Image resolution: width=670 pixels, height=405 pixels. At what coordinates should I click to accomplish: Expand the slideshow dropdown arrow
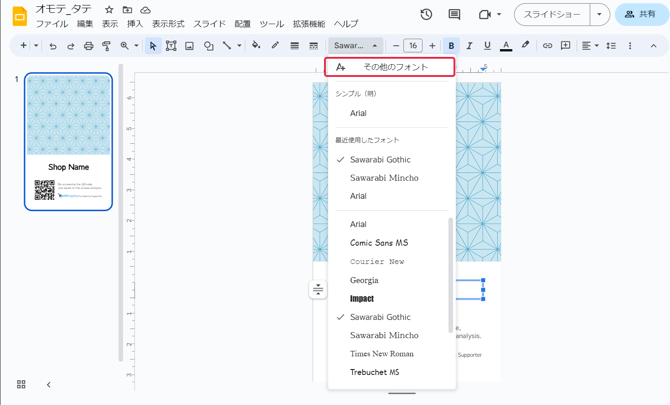(599, 15)
